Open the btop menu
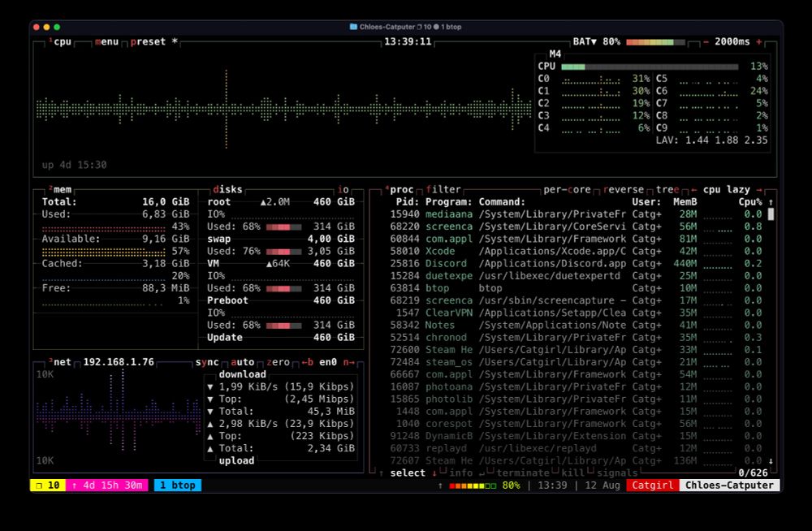This screenshot has width=812, height=531. [x=106, y=42]
